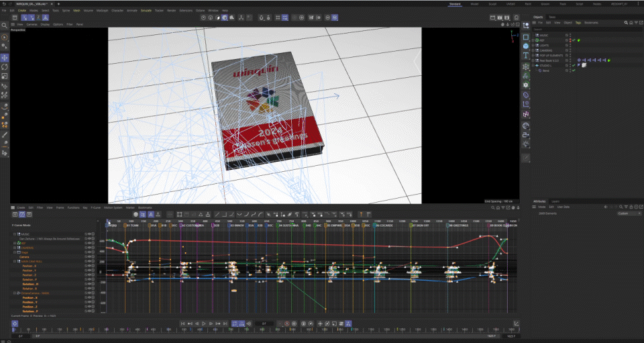Click the Object Manager filter funnel icon
644x343 pixels.
tap(635, 23)
